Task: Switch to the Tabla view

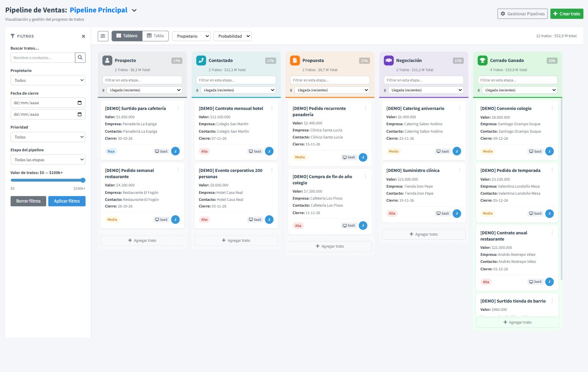Action: click(x=156, y=36)
